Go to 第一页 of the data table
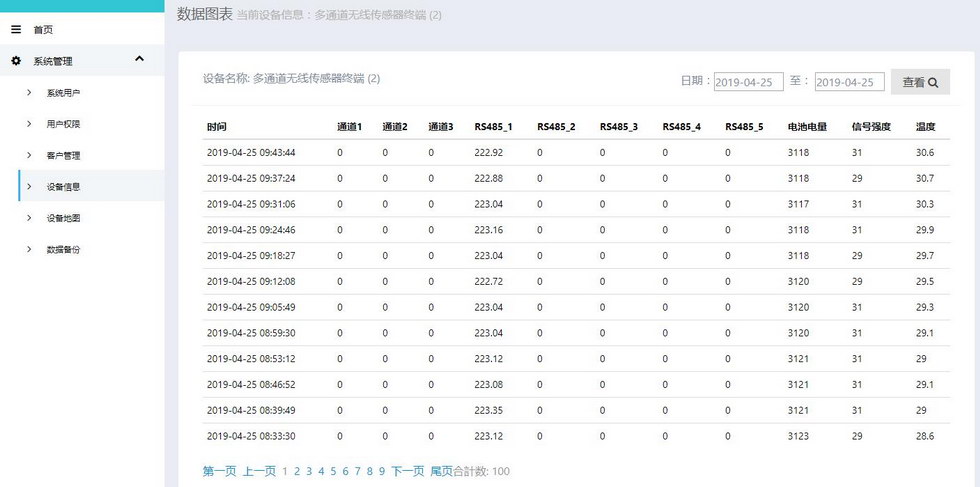Screen dimensions: 980x487 (x=219, y=471)
